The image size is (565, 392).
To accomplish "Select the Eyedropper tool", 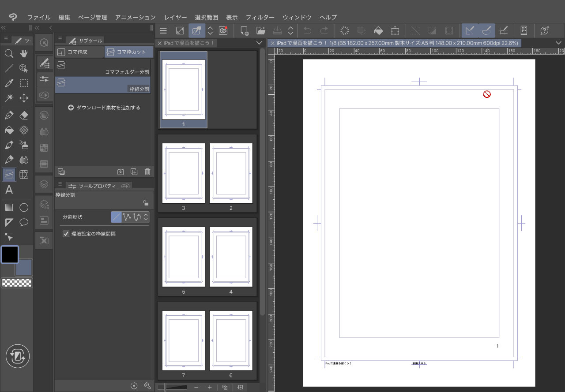I will point(9,83).
